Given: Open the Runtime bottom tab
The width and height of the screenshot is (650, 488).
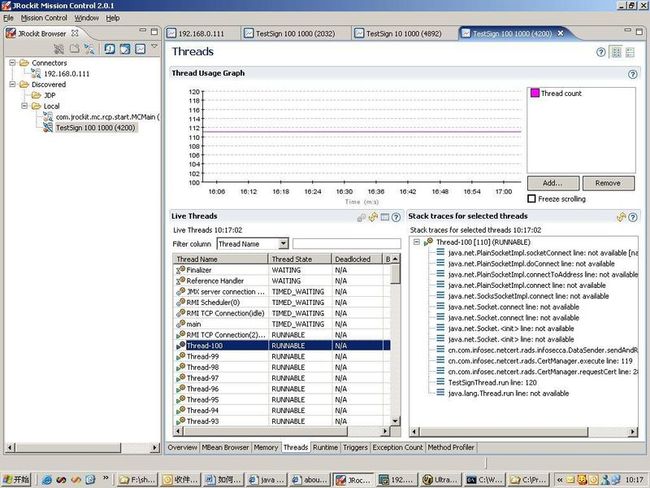Looking at the screenshot, I should [x=325, y=447].
